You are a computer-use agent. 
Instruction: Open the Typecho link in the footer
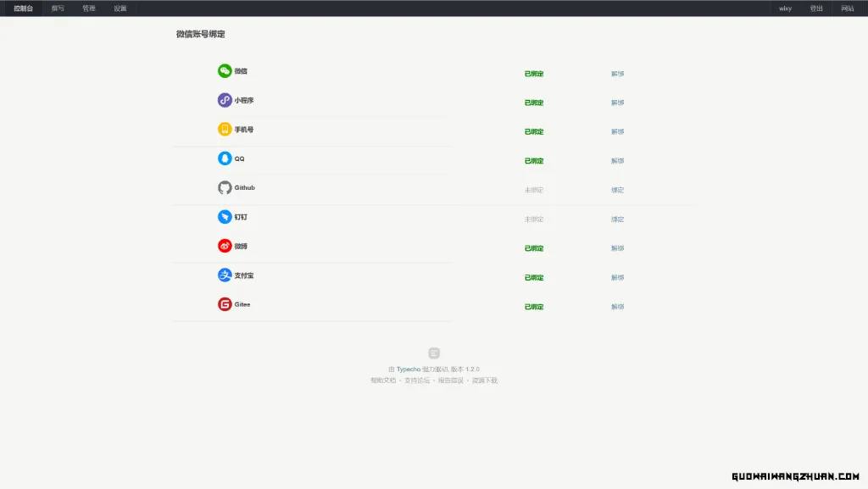point(409,370)
